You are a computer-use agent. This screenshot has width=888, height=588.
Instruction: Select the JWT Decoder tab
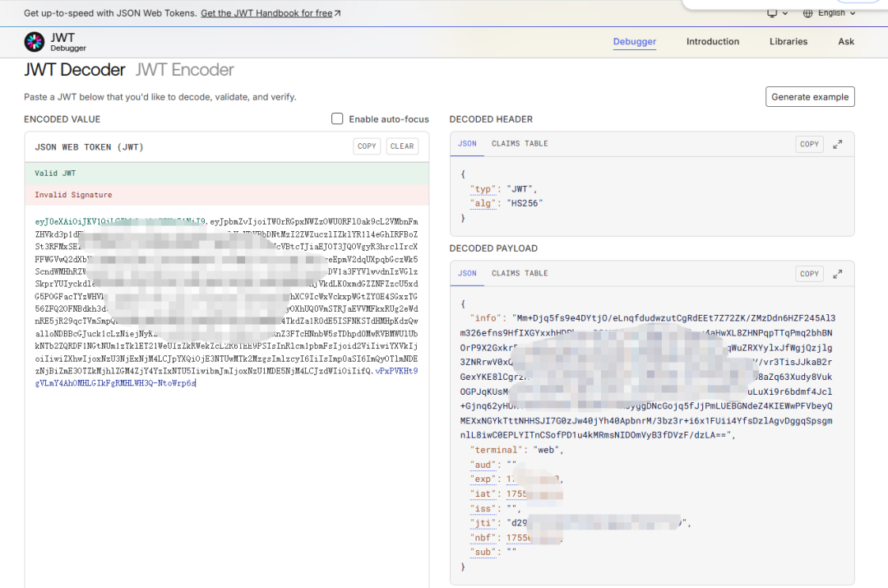point(74,70)
